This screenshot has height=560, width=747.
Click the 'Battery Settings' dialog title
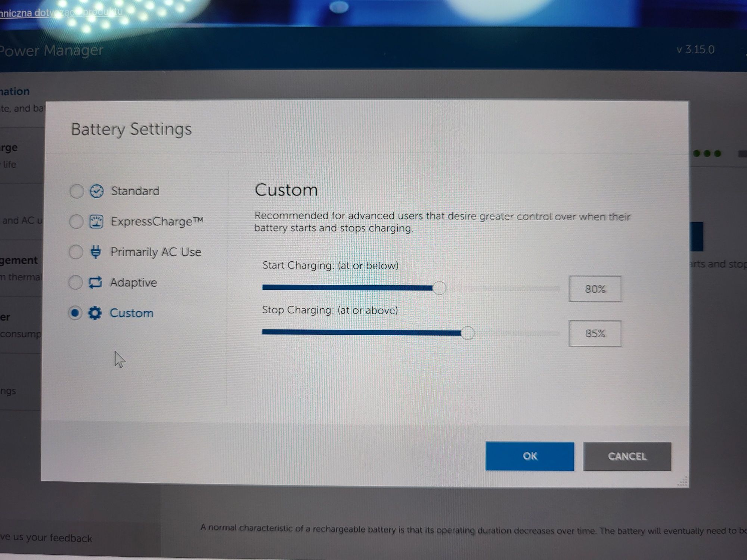131,130
